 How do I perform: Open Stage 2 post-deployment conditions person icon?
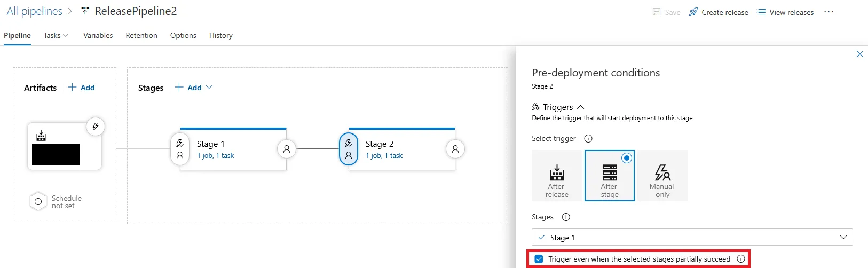[455, 149]
